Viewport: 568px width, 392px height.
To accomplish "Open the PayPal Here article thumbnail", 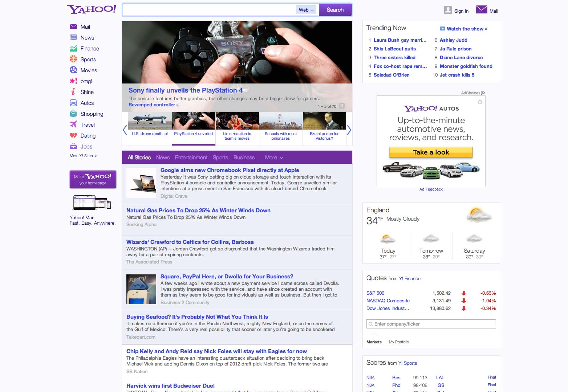I will 141,289.
